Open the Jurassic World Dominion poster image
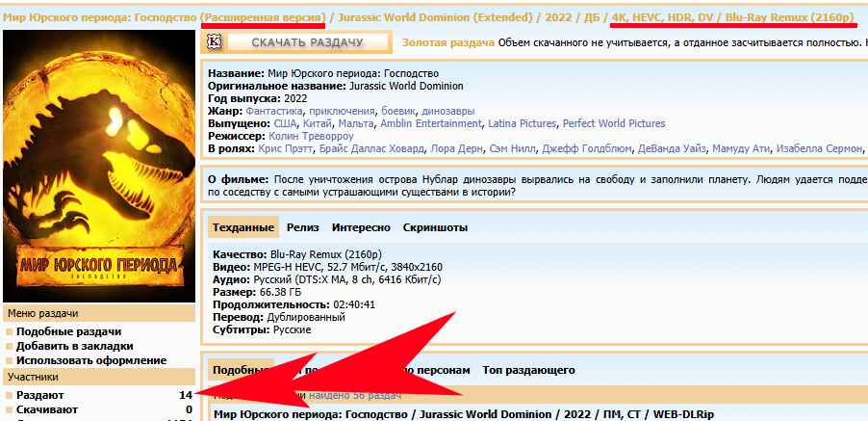The width and height of the screenshot is (868, 421). (99, 165)
